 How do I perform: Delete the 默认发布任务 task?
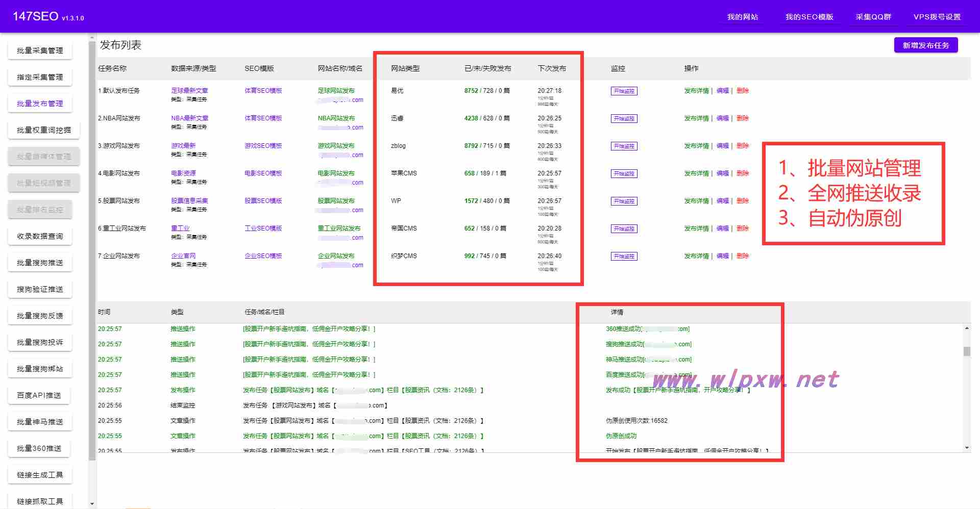743,91
